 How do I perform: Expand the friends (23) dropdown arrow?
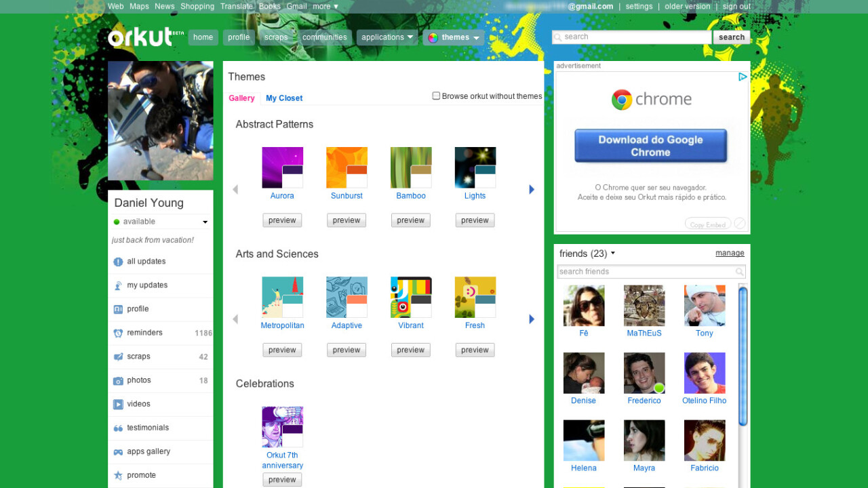[x=613, y=253]
